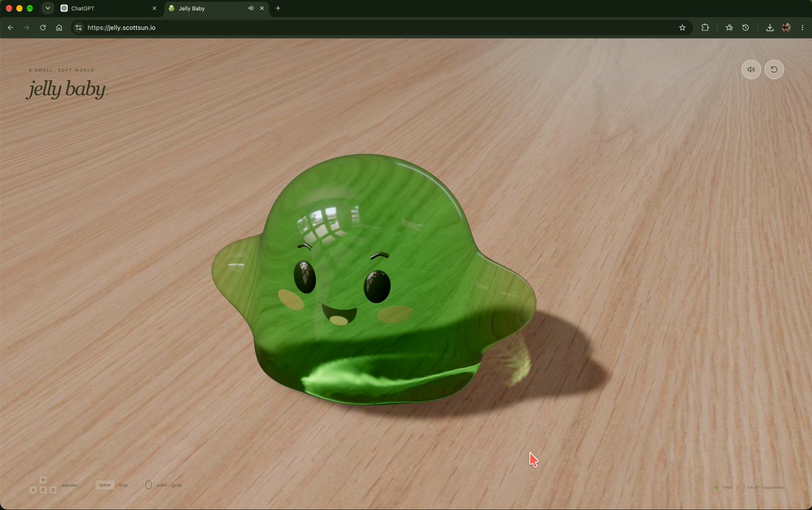
Task: Click the S key hint
Action: coord(43,490)
